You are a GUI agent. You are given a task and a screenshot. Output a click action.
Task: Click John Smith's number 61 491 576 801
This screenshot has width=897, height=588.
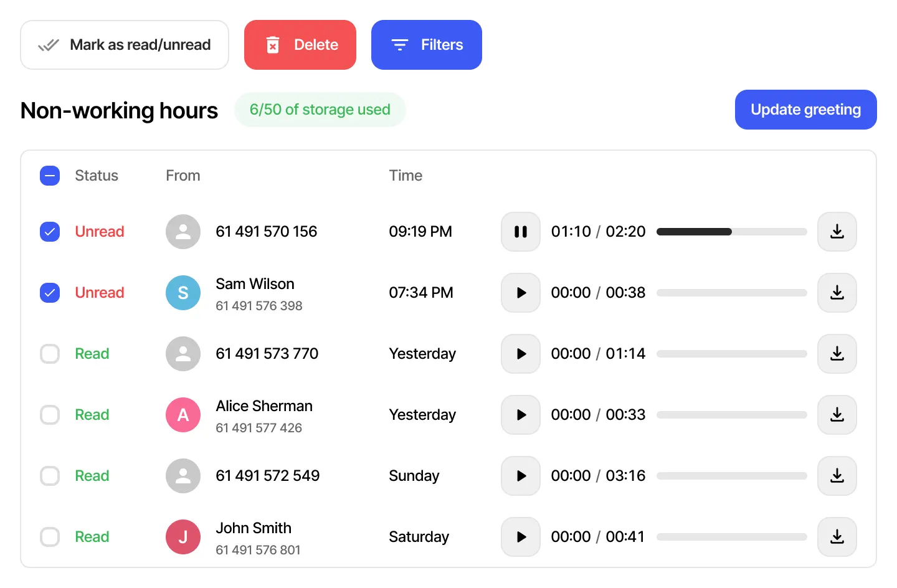pos(259,550)
